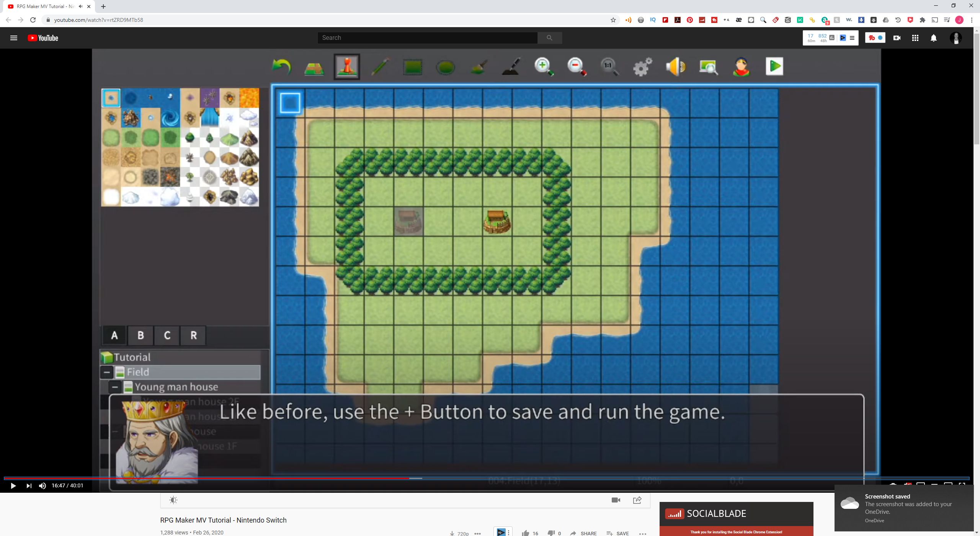Viewport: 980px width, 536px height.
Task: Select the Young man house map
Action: click(x=176, y=387)
